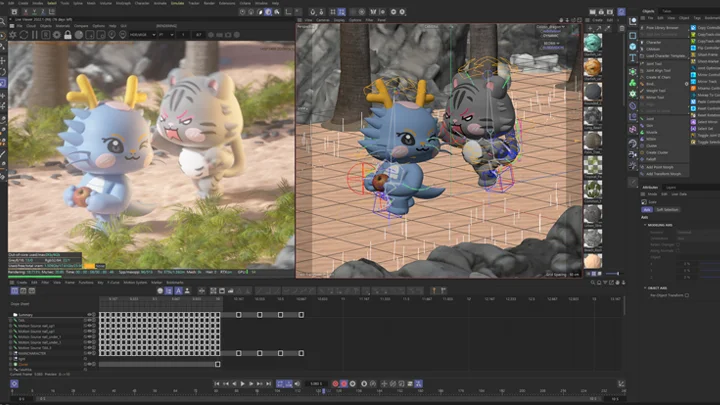Toggle visibility of the MAINCHARACTER track
Viewport: 720px width, 405px height.
[89, 353]
